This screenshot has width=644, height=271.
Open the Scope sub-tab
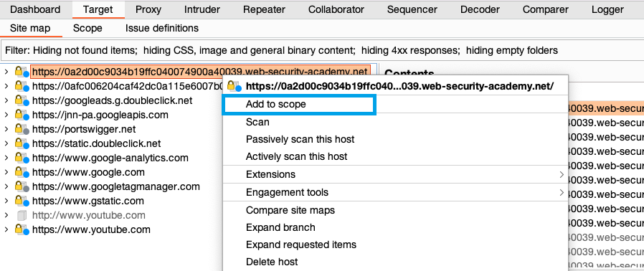click(87, 29)
